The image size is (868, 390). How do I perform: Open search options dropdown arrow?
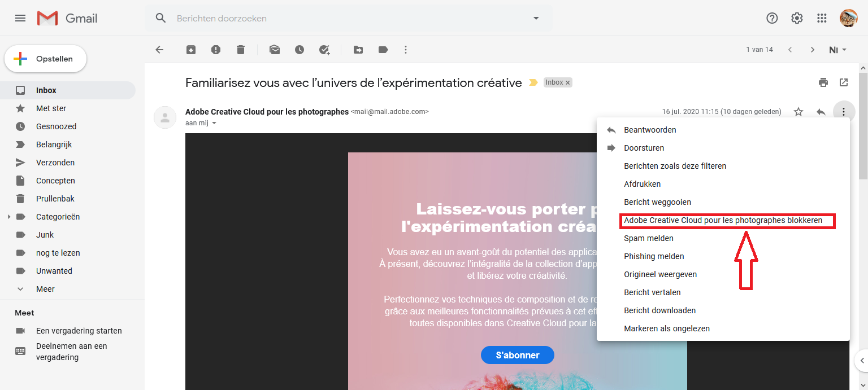click(536, 18)
